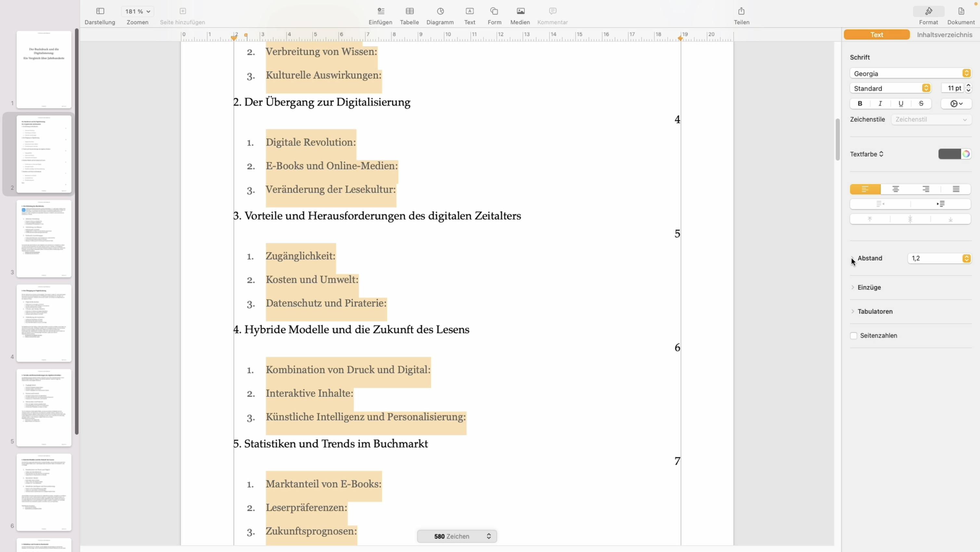Image resolution: width=980 pixels, height=552 pixels.
Task: Toggle italic text formatting
Action: pos(880,104)
